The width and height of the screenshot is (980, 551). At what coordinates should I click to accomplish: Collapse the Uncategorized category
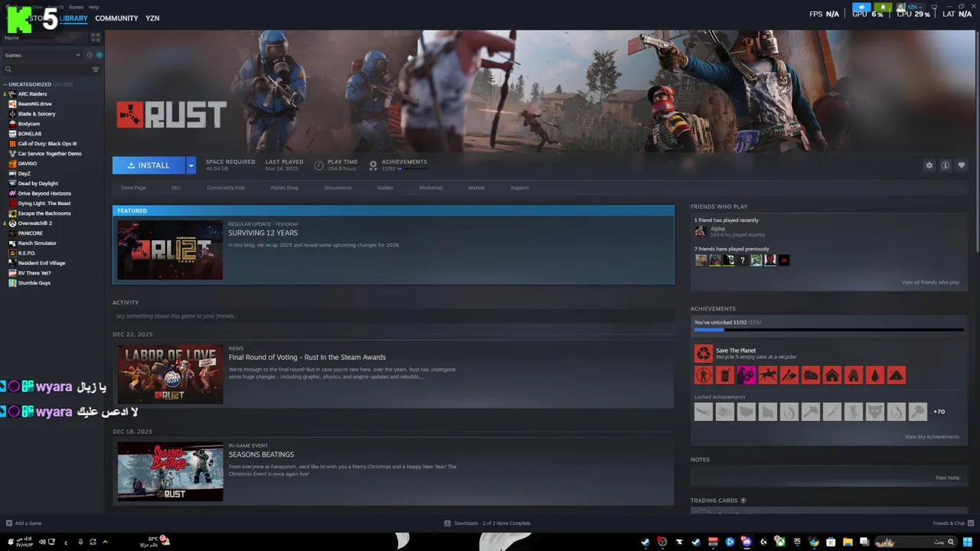click(x=5, y=84)
